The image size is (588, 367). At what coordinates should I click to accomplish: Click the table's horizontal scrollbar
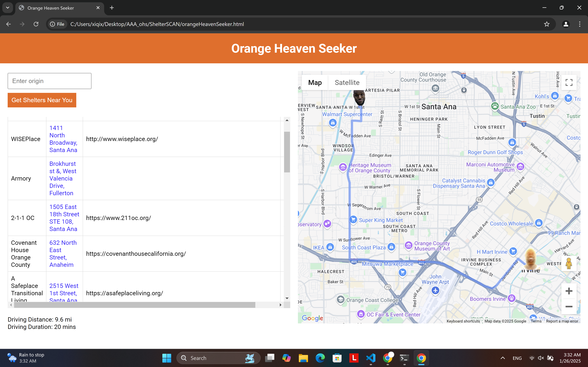click(x=135, y=305)
